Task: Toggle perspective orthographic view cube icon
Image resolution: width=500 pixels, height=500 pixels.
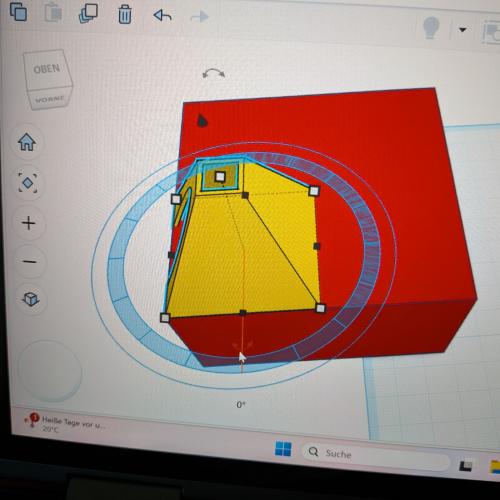Action: pyautogui.click(x=31, y=299)
